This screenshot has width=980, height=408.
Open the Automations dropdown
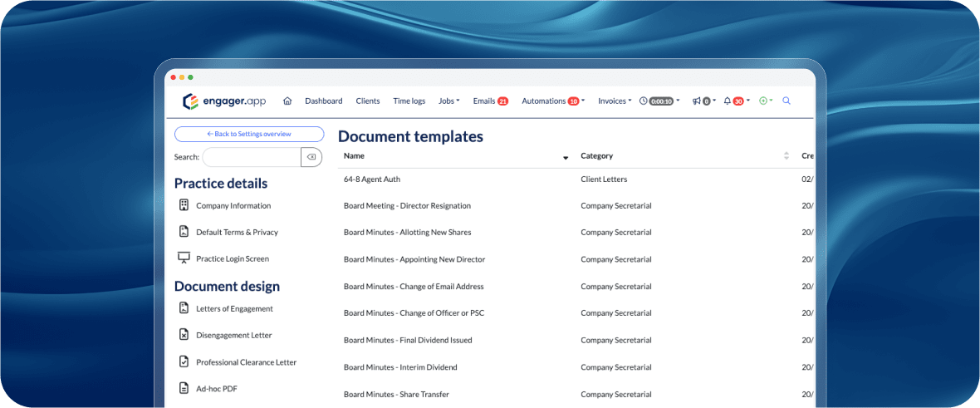click(552, 101)
